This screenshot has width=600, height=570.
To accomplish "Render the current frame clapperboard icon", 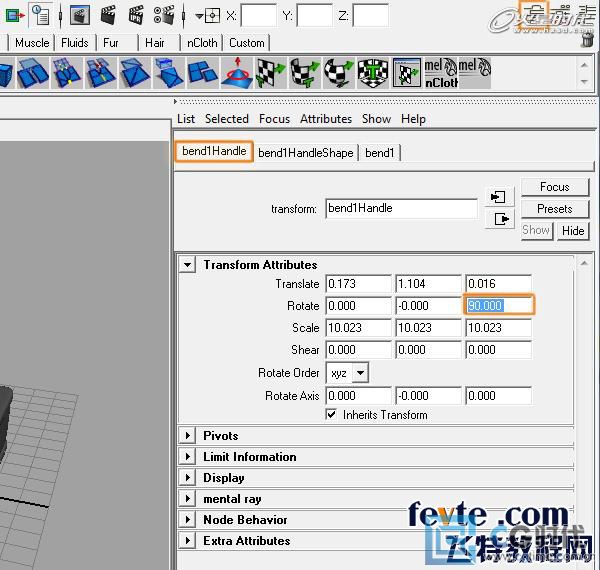I will [108, 16].
